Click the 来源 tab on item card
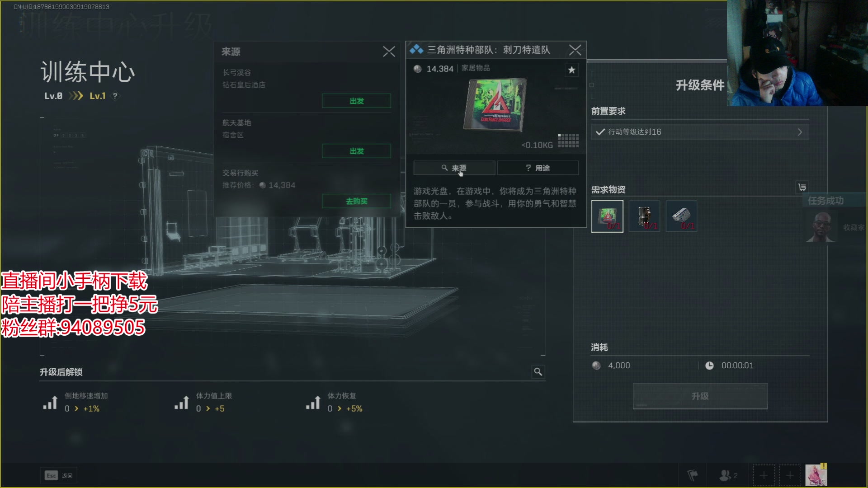Screen dimensions: 868x488 pos(454,168)
